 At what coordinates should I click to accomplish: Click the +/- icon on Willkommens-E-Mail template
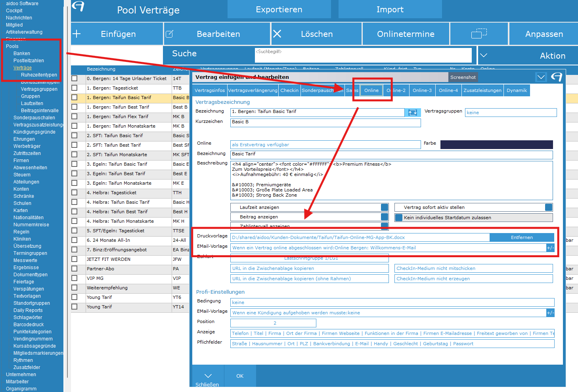click(x=550, y=248)
